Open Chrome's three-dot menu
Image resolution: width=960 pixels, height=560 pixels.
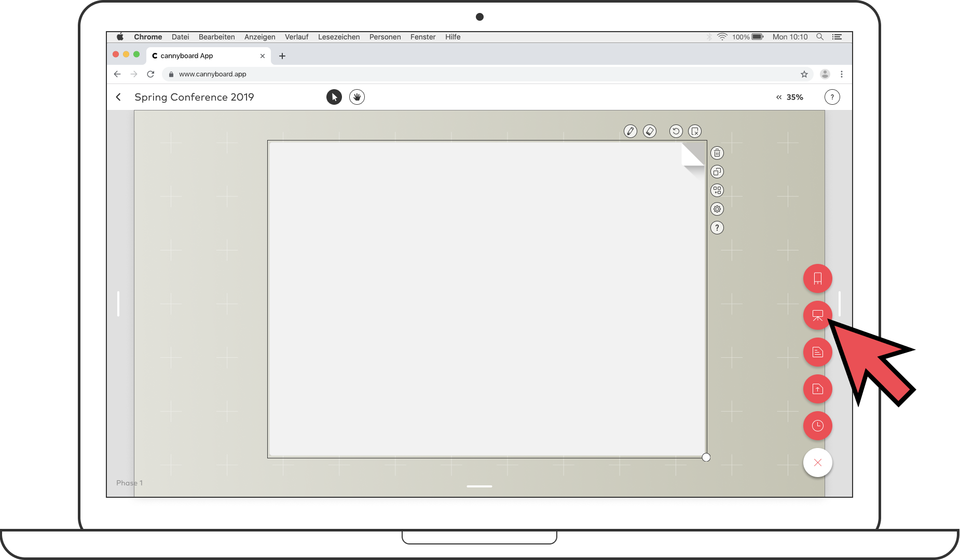(x=842, y=74)
